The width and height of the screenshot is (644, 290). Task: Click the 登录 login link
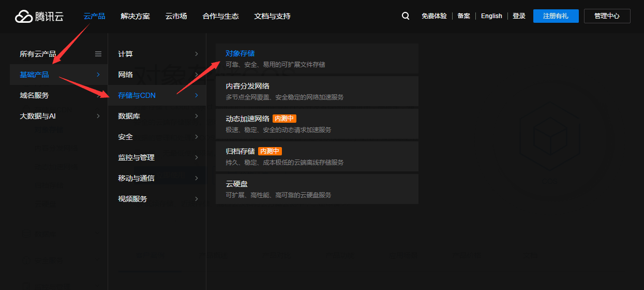519,16
